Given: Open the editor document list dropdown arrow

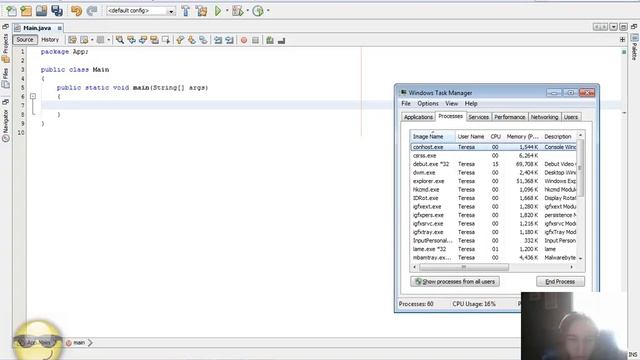Looking at the screenshot, I should [613, 27].
